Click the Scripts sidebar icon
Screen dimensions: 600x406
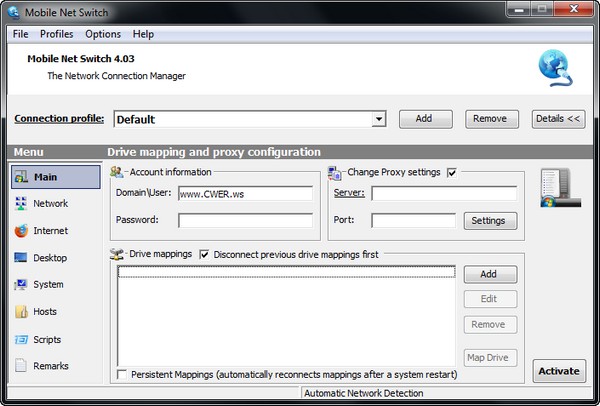click(x=21, y=339)
